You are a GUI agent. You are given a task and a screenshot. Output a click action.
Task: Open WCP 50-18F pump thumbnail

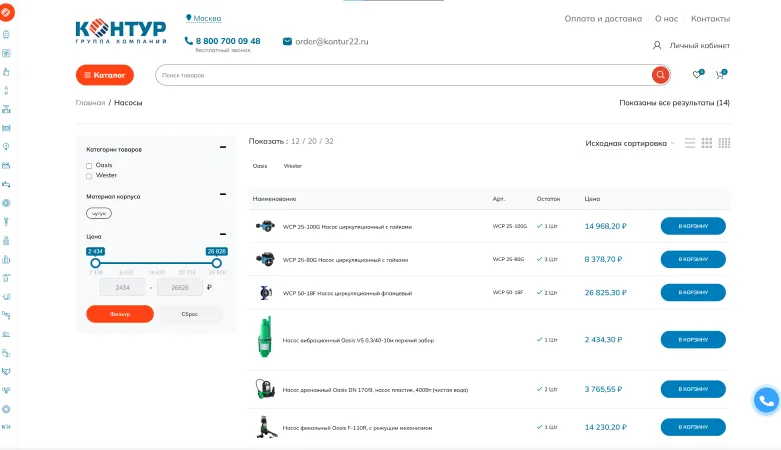click(x=265, y=293)
